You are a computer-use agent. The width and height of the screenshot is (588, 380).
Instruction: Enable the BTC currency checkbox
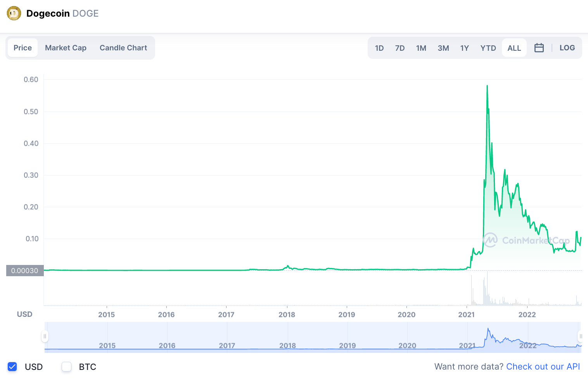point(67,366)
